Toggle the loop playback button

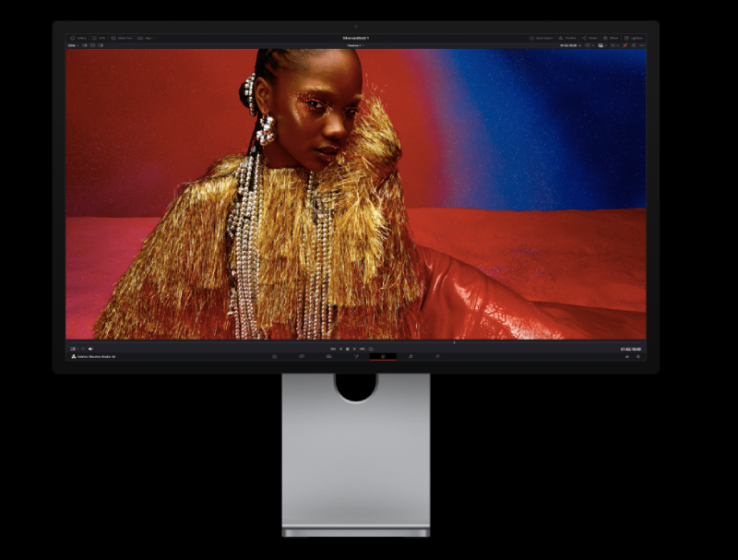tap(371, 349)
